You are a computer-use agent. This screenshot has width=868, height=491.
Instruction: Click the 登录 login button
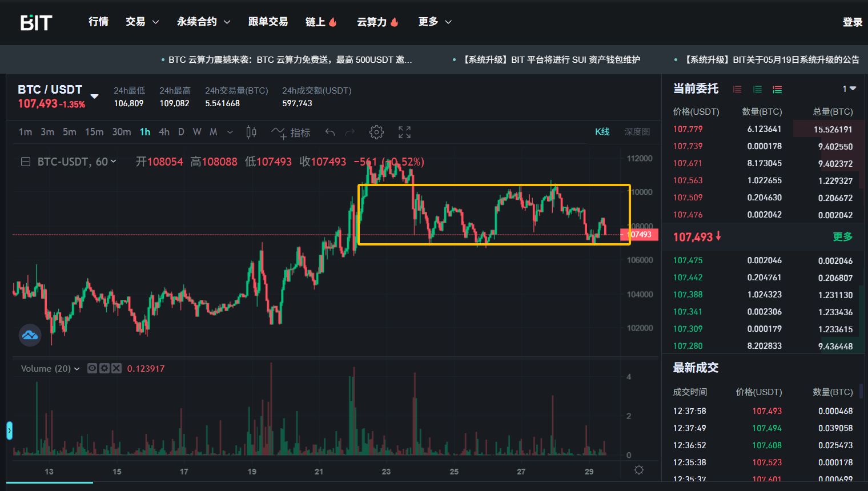(852, 22)
